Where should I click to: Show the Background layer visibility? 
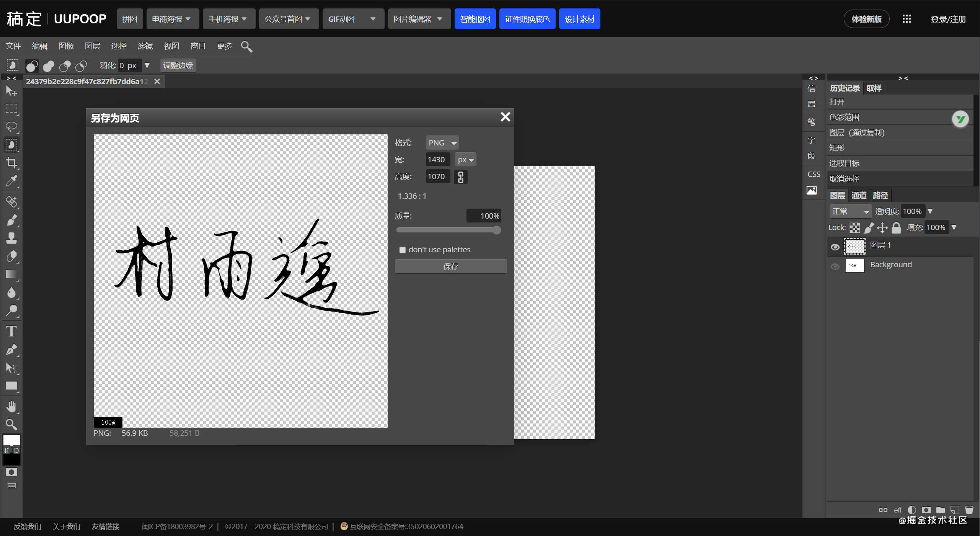pyautogui.click(x=835, y=266)
